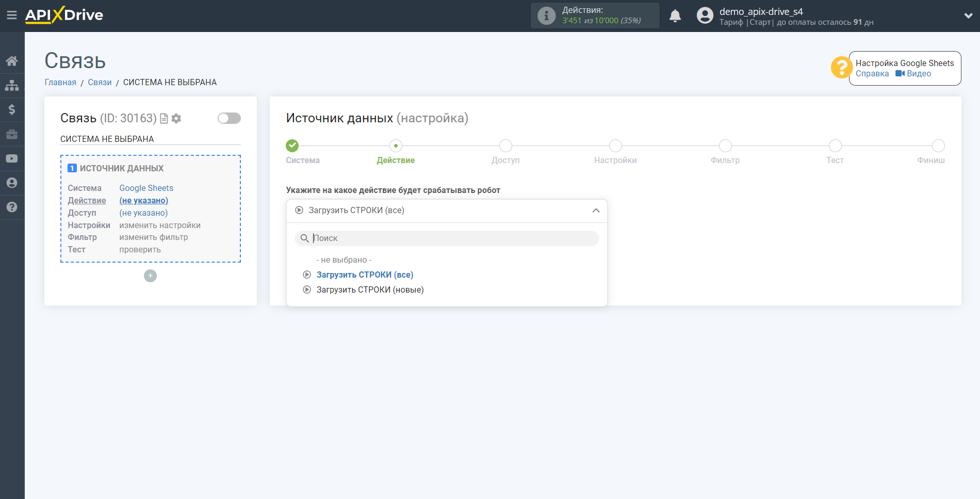The width and height of the screenshot is (980, 499).
Task: Click the orange question mark help icon
Action: click(x=841, y=68)
